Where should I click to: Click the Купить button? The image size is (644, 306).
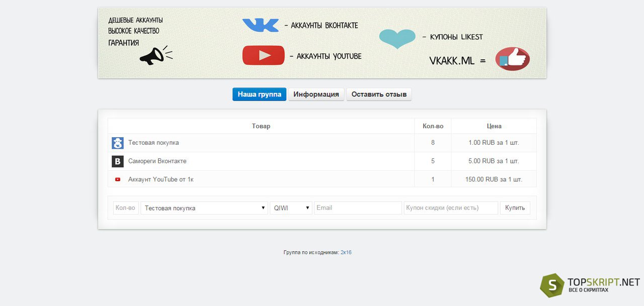click(515, 208)
